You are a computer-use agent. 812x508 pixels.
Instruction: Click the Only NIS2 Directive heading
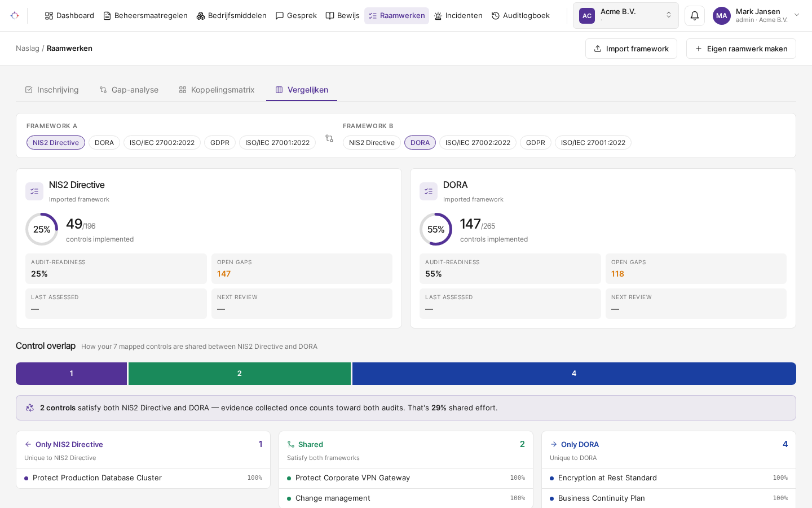point(69,445)
